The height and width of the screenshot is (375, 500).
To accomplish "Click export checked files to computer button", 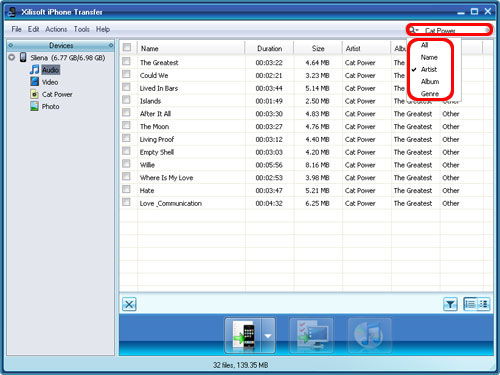I will 311,335.
